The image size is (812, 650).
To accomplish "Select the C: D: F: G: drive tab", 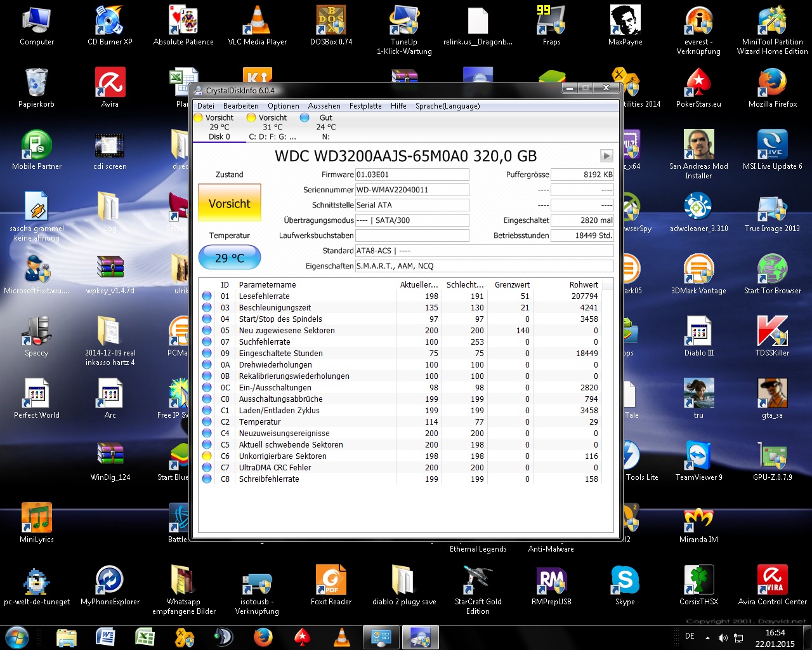I will click(x=272, y=127).
